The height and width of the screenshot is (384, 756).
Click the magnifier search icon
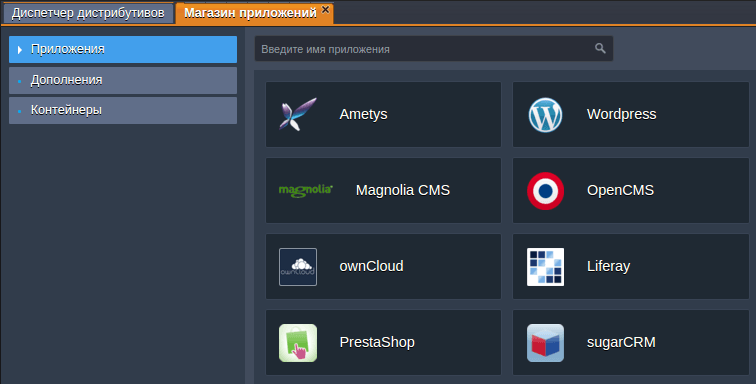600,48
